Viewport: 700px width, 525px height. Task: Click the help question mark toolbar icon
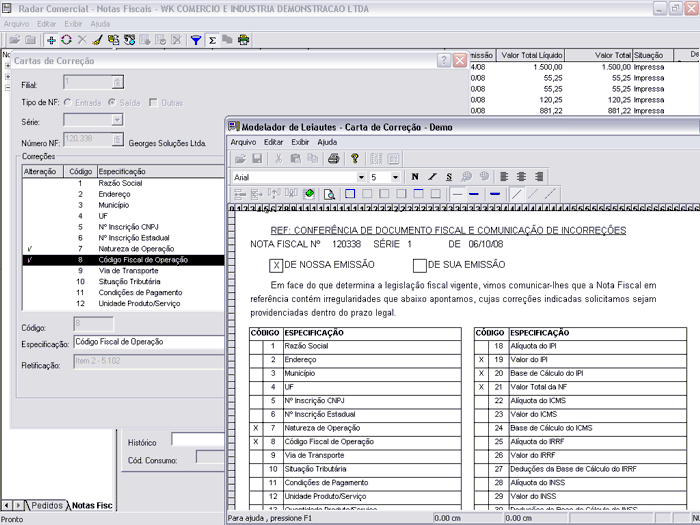pyautogui.click(x=355, y=159)
